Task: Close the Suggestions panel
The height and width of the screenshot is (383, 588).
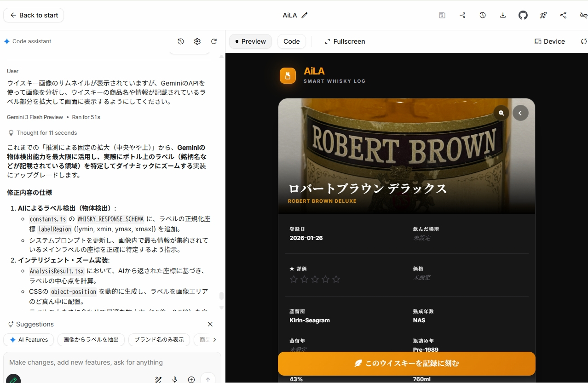Action: tap(210, 324)
